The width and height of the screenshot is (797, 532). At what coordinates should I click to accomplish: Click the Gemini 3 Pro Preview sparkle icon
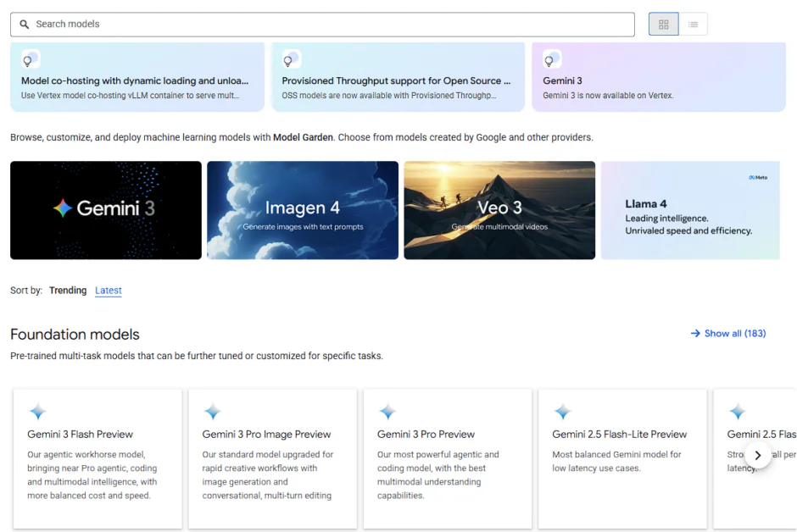coord(387,412)
